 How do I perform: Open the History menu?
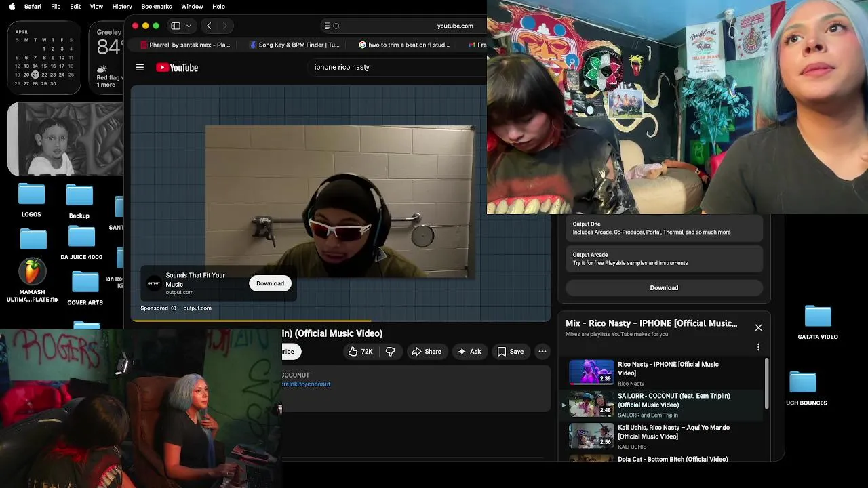[122, 7]
